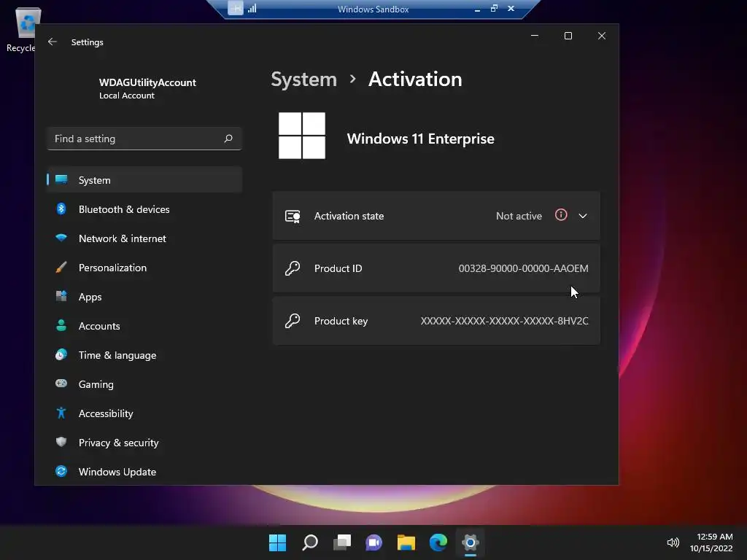The height and width of the screenshot is (560, 747).
Task: Click the Local Account text
Action: (127, 96)
